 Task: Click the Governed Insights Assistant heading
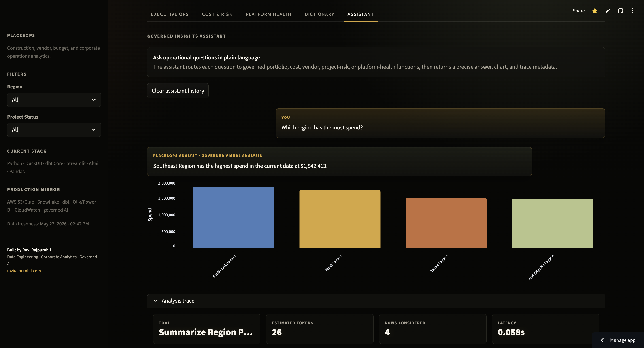click(x=187, y=36)
